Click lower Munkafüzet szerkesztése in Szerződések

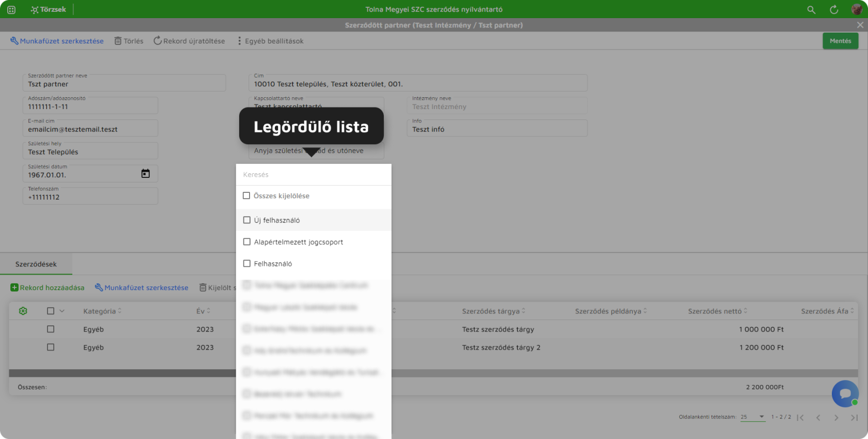tap(142, 287)
